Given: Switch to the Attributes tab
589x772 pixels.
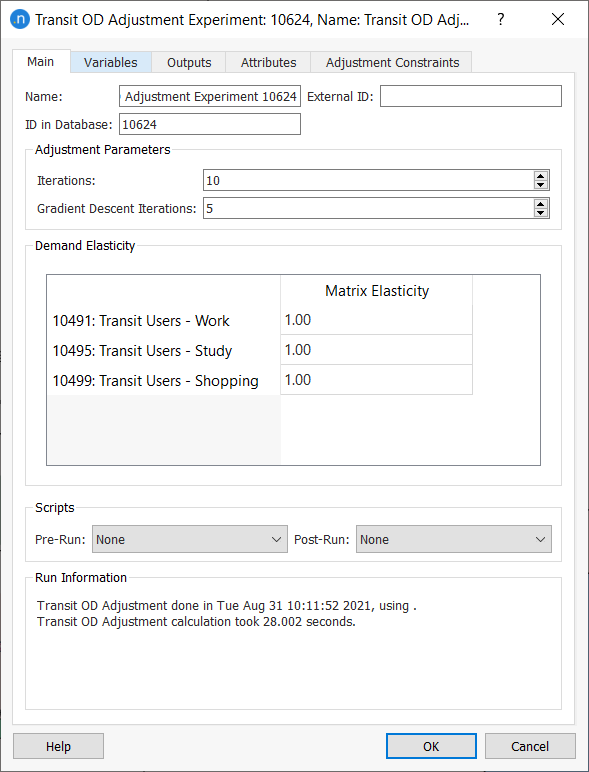Looking at the screenshot, I should coord(268,63).
